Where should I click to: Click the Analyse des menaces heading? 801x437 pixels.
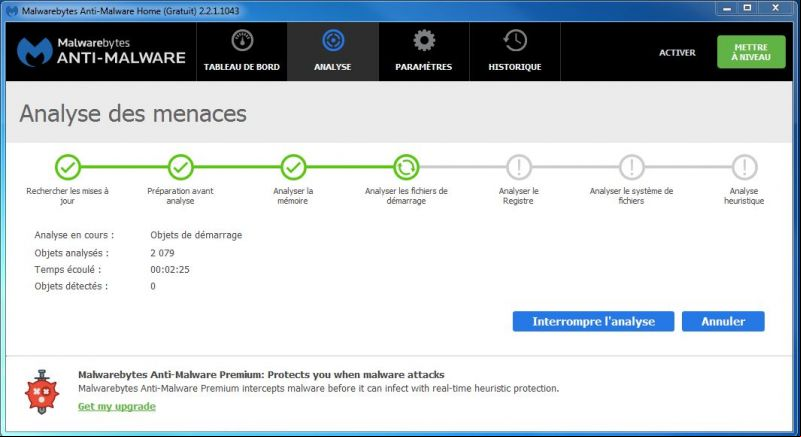click(133, 113)
